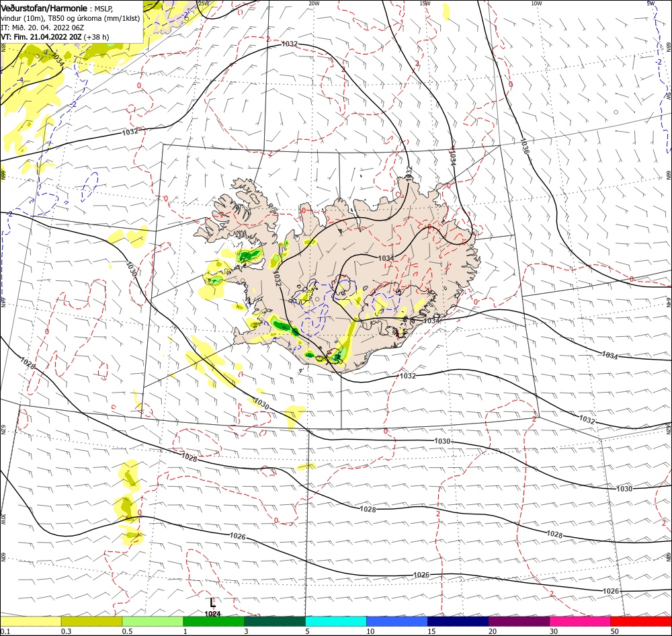The image size is (672, 636).
Task: Select the 'VT: Fim. 21.04.2022 20Z' valid time
Action: coord(41,37)
